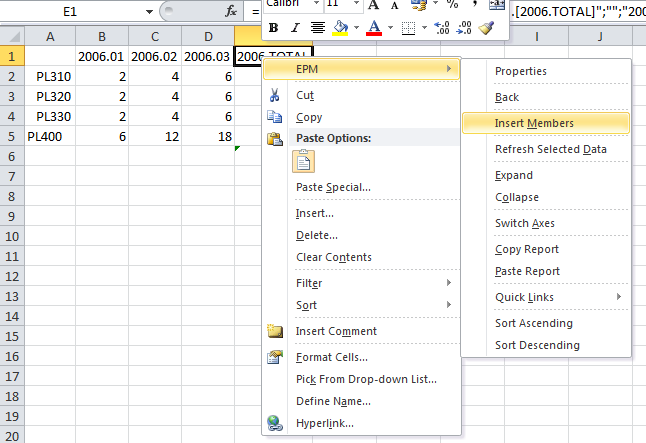Click the Paste option thumbnail button

pyautogui.click(x=304, y=161)
